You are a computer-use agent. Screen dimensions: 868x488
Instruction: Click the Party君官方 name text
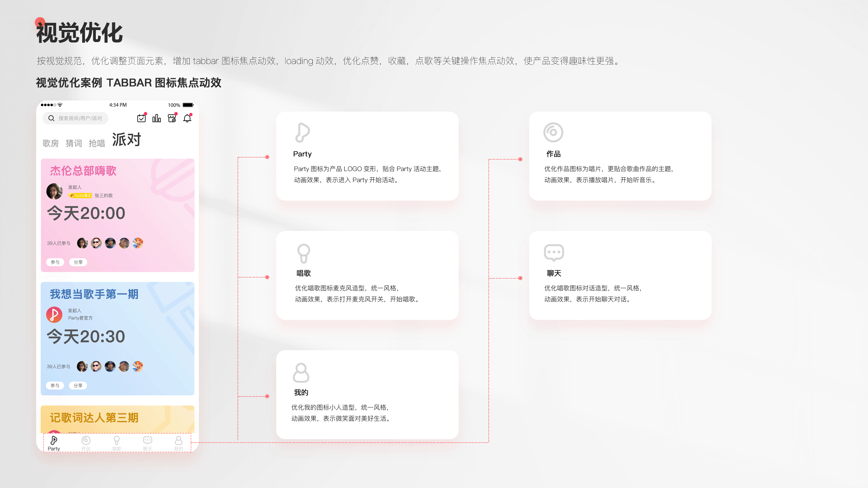[x=80, y=318]
